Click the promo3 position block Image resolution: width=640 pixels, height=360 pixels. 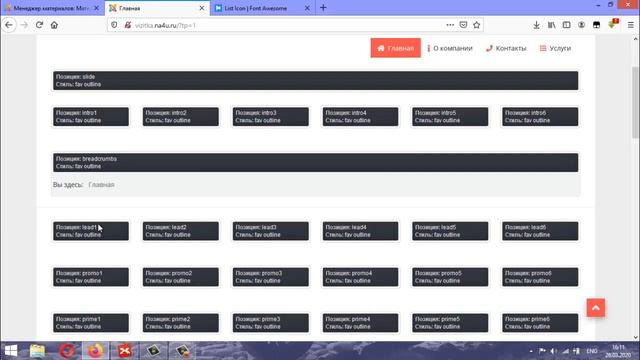tap(270, 277)
